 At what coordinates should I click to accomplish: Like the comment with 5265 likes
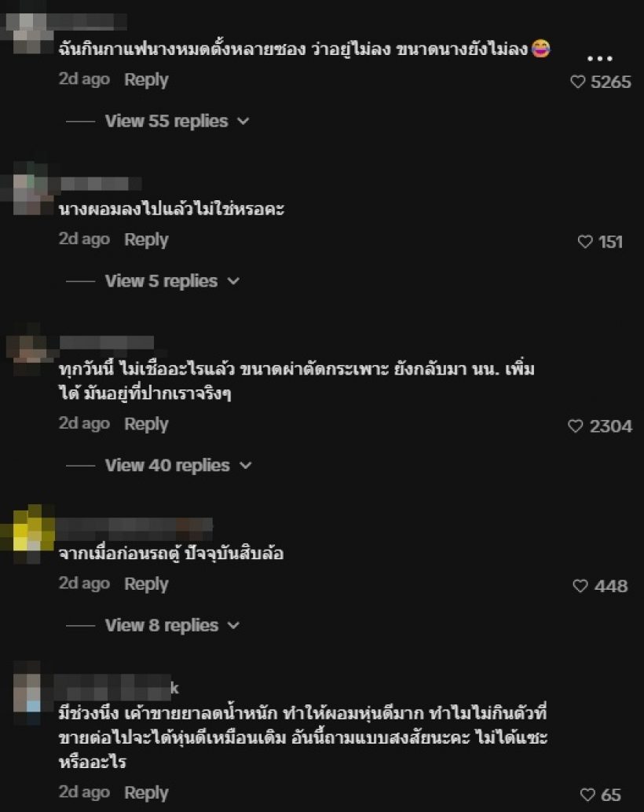[x=578, y=82]
